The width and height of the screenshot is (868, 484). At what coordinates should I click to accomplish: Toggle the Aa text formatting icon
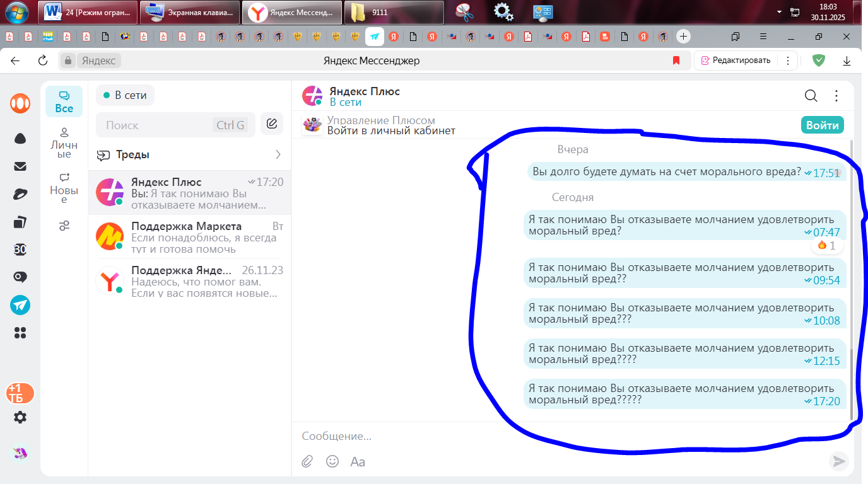coord(358,461)
